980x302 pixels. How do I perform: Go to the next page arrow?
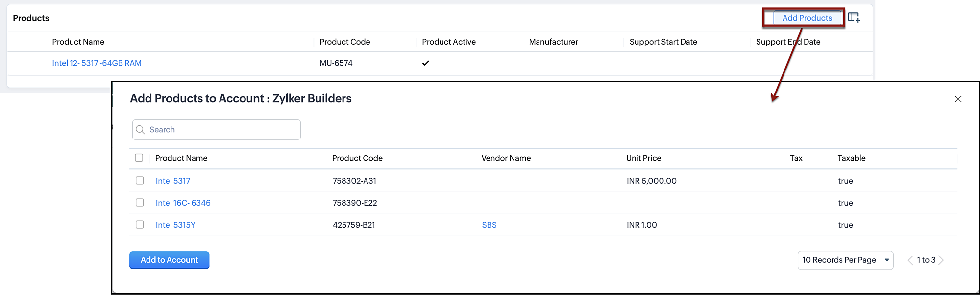click(941, 260)
